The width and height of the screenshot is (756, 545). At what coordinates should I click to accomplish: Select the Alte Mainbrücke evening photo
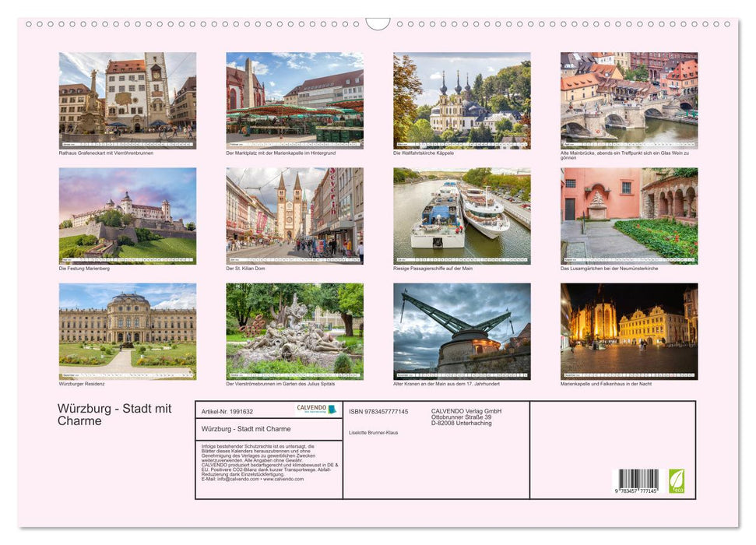pyautogui.click(x=628, y=100)
